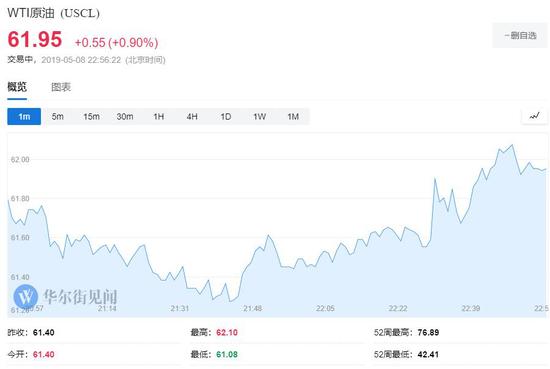Click the chart peak near 62.10
The width and height of the screenshot is (550, 369).
(x=512, y=145)
